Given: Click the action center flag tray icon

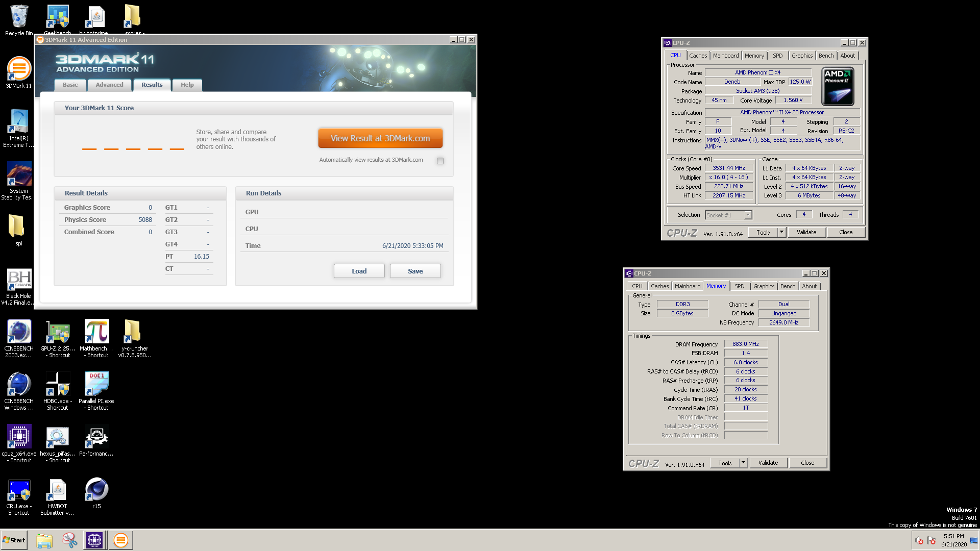Looking at the screenshot, I should click(932, 540).
